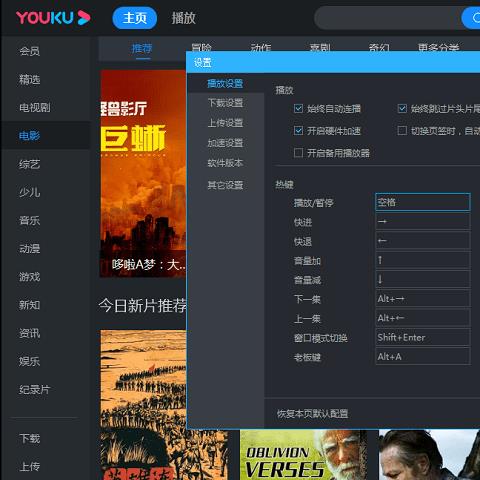Click the 下一集 hotkey field
The image size is (480, 480).
click(x=423, y=299)
